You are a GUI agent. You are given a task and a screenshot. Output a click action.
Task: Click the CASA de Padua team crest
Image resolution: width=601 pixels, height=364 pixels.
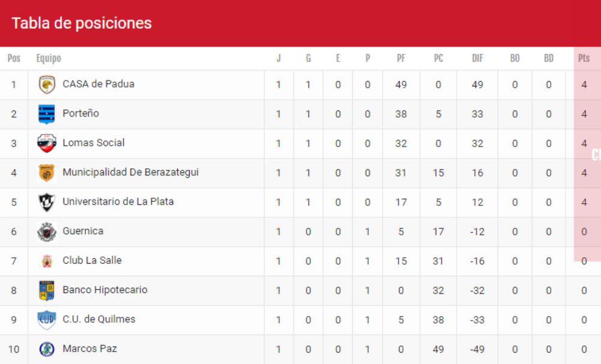tap(47, 85)
